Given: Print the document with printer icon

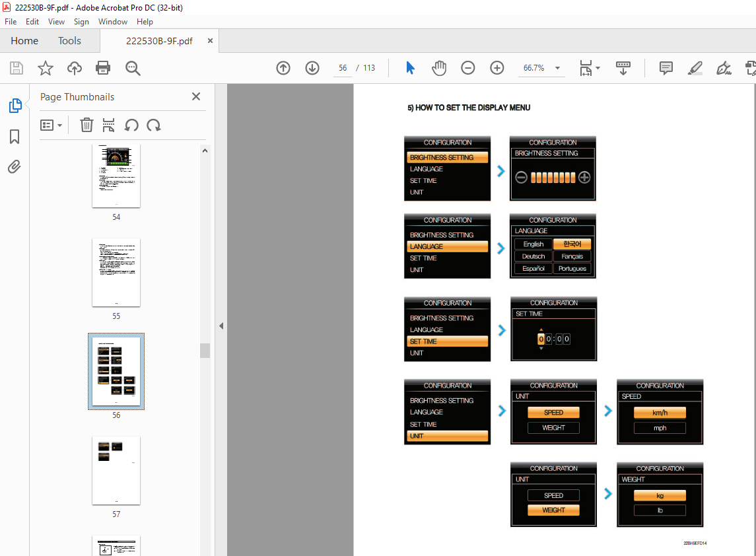Looking at the screenshot, I should point(103,68).
